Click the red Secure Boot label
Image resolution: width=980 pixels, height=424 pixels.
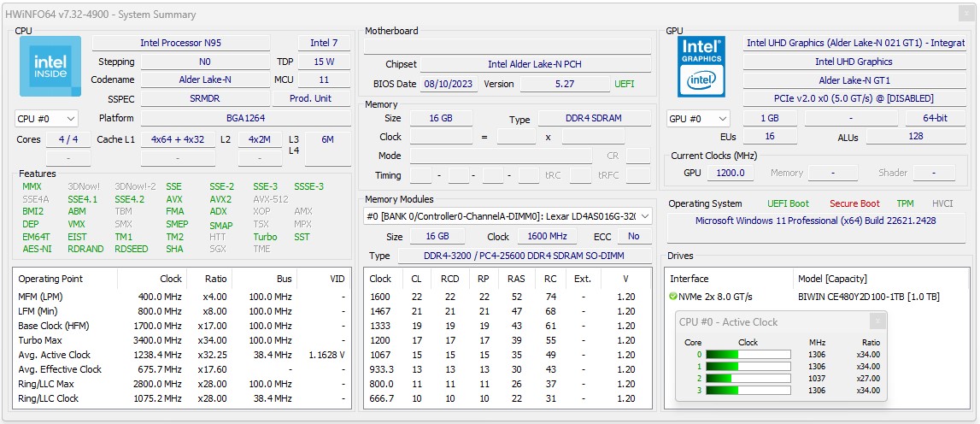pos(854,203)
